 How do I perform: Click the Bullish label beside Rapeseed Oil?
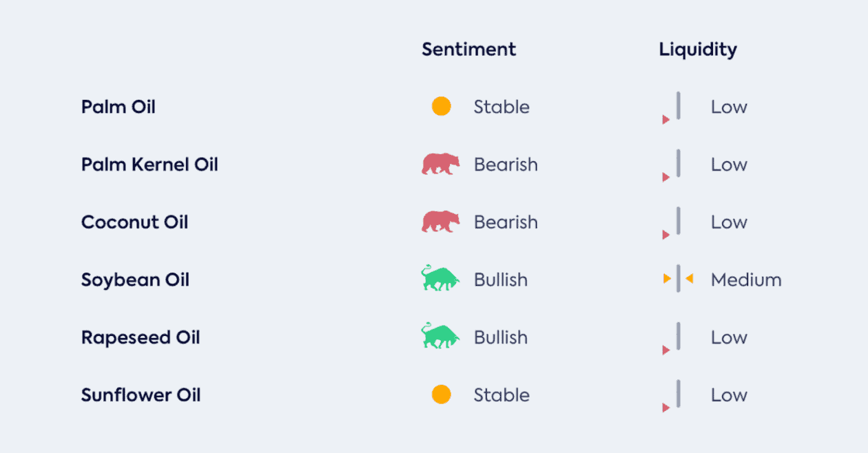pos(501,337)
